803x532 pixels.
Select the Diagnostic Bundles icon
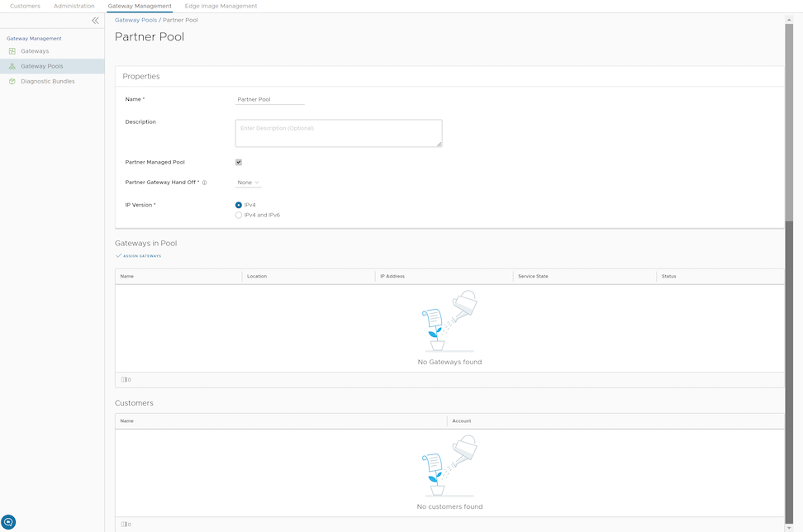(x=12, y=81)
